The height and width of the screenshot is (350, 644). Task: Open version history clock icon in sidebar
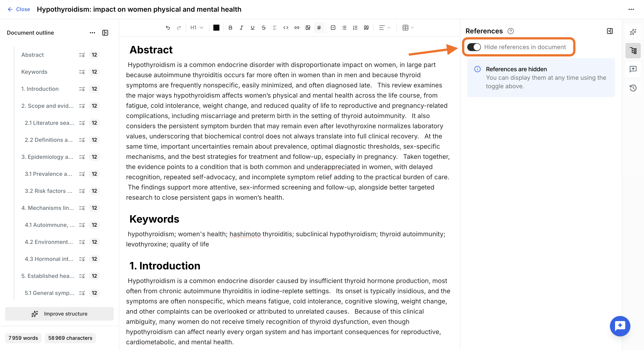pos(633,88)
